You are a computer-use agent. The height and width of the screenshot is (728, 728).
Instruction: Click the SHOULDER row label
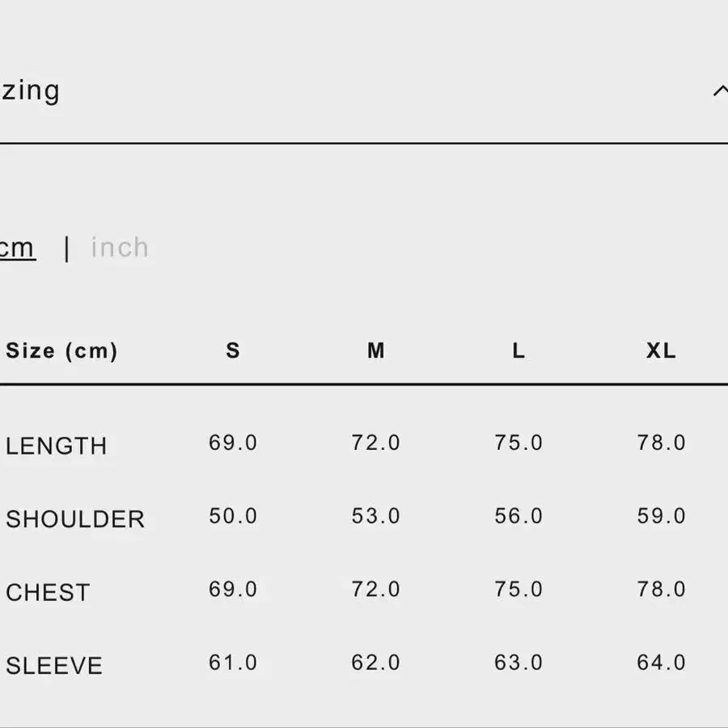click(75, 519)
